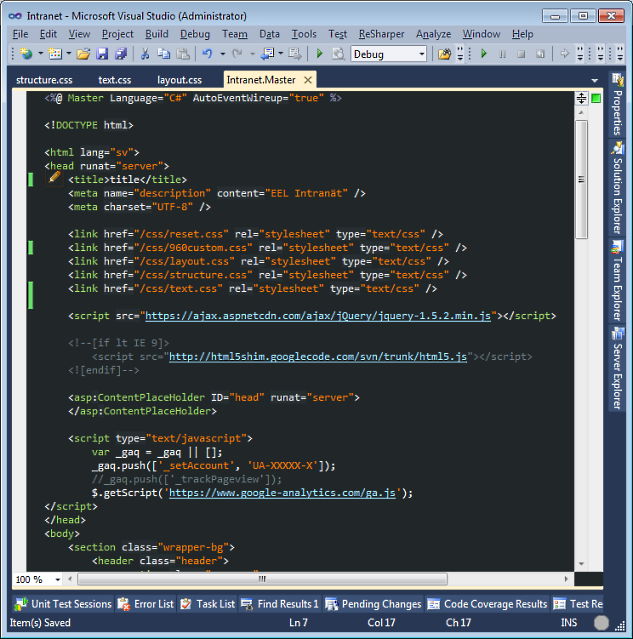633x639 pixels.
Task: Open the Team Explorer side panel
Action: click(617, 281)
